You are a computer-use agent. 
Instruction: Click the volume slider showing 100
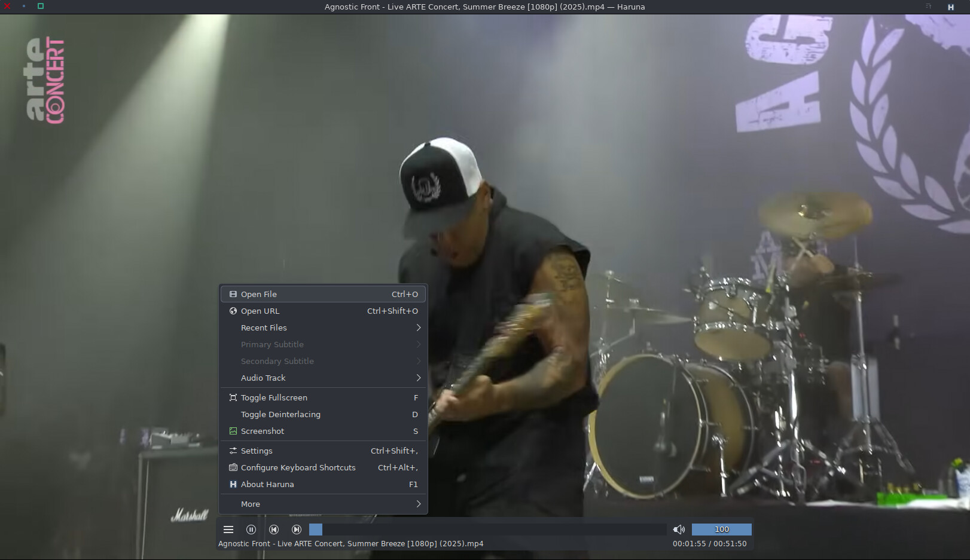click(721, 530)
